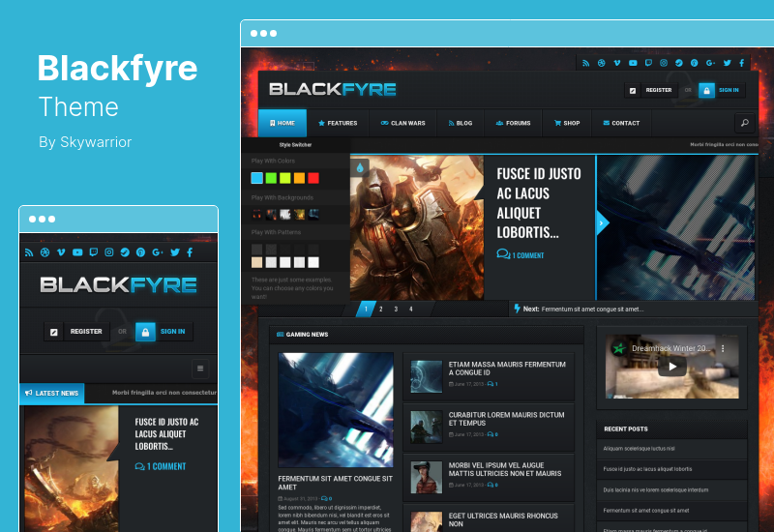Screen dimensions: 774x532
Task: Click the Google Plus icon in desktop preview
Action: click(710, 63)
